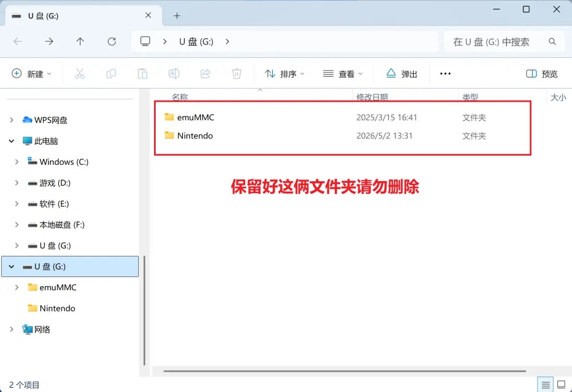Switch to details view in status bar
This screenshot has height=392, width=572.
(x=546, y=385)
